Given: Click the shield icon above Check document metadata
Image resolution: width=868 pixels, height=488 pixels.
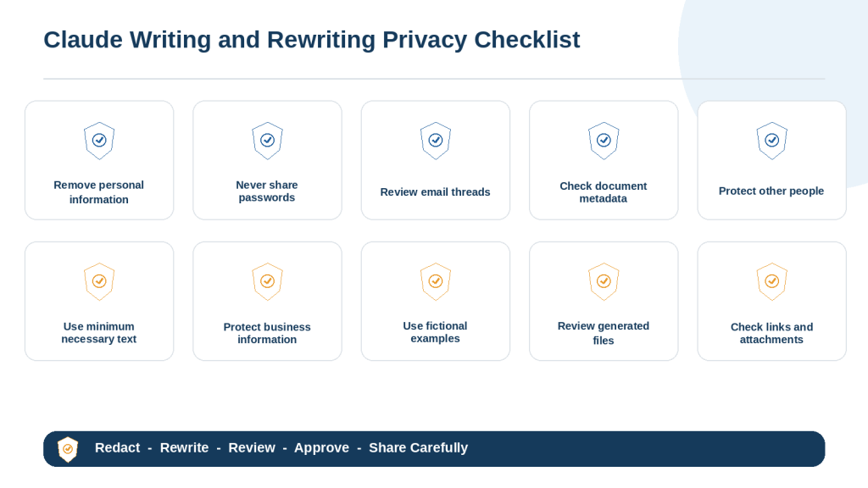Looking at the screenshot, I should 604,141.
